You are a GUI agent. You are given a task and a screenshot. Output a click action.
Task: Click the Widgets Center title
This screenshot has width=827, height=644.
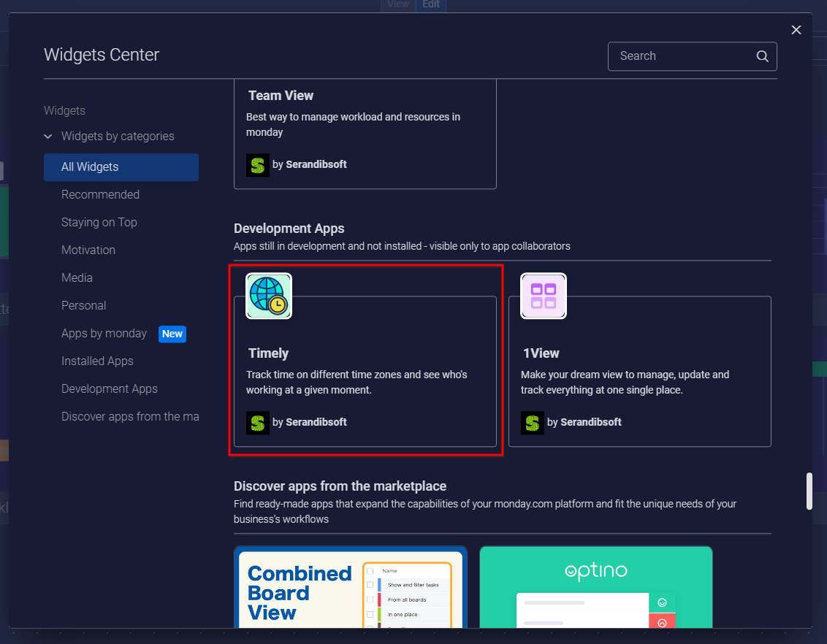point(102,55)
